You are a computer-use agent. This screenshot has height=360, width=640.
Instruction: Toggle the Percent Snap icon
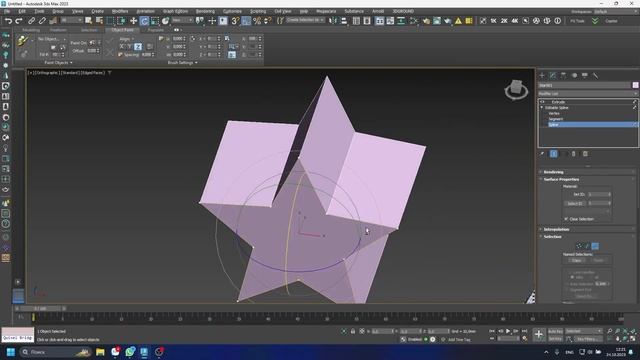pyautogui.click(x=257, y=21)
